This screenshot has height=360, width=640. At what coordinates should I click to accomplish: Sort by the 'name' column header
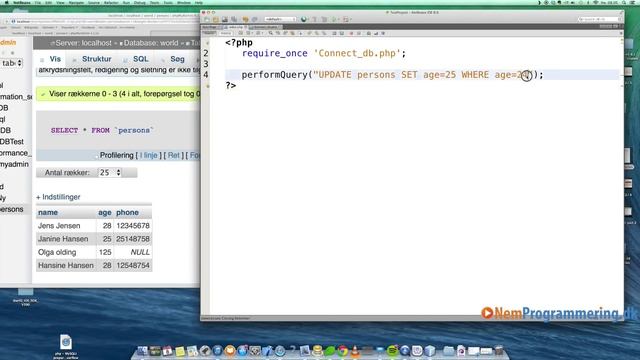click(x=48, y=212)
